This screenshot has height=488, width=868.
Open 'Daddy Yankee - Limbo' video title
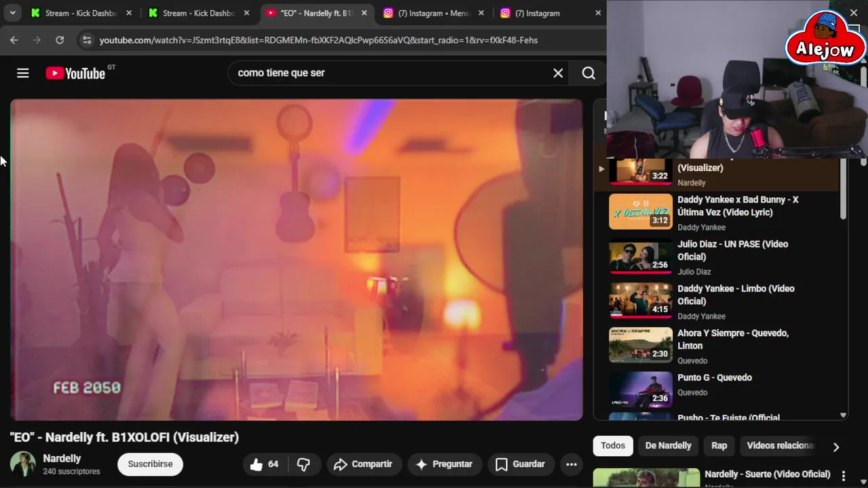736,295
